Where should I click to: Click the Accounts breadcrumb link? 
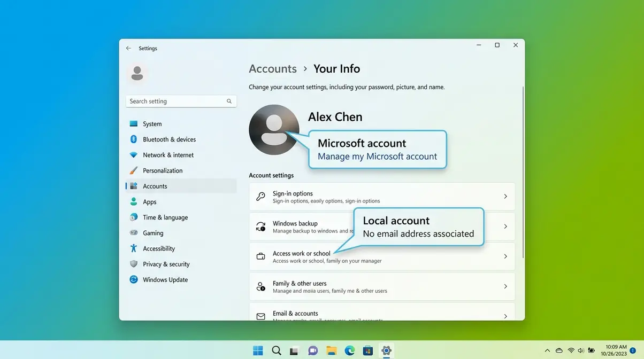point(273,68)
